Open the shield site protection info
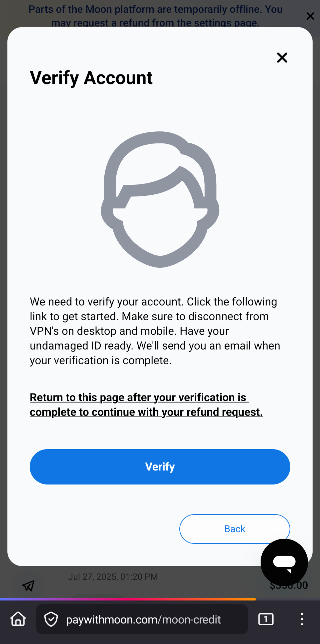Viewport: 320px width, 644px height. (x=51, y=619)
